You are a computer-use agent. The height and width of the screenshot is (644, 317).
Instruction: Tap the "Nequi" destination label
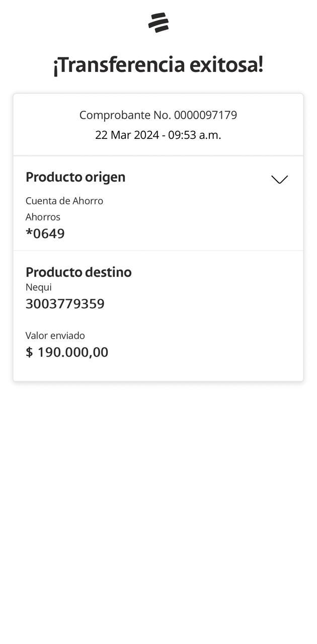tap(38, 287)
